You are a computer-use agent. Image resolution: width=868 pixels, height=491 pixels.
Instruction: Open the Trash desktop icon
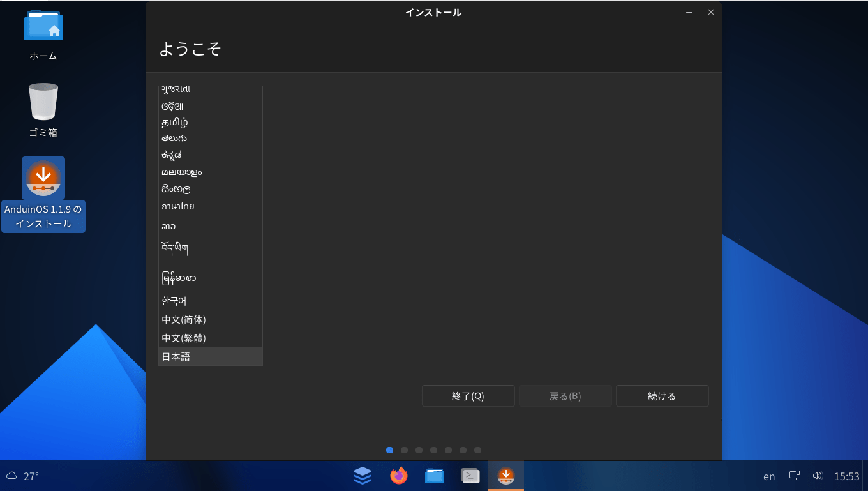tap(43, 102)
